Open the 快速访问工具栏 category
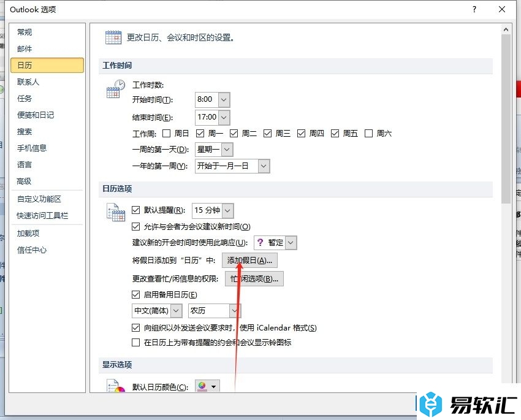The height and width of the screenshot is (420, 521). coord(47,216)
